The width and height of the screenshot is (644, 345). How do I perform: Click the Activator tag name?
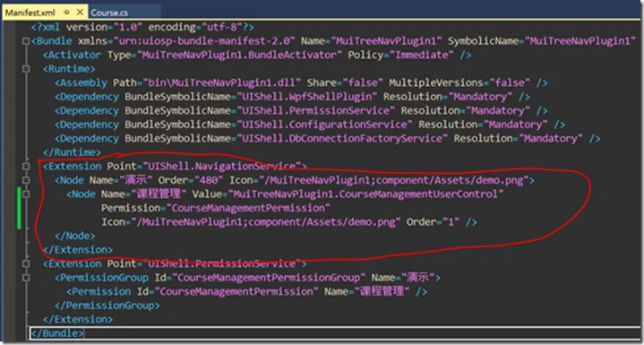[74, 55]
